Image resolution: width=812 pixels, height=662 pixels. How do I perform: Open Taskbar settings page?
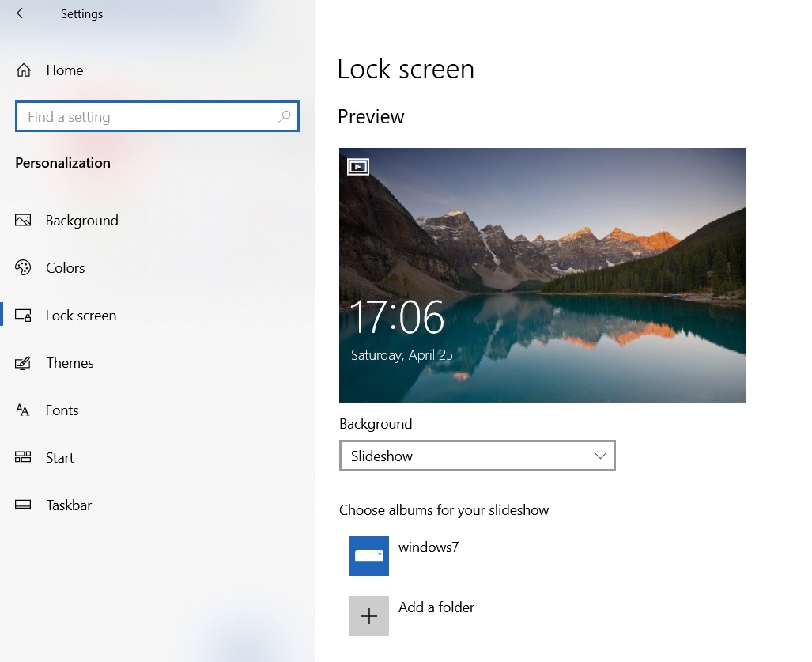point(69,505)
